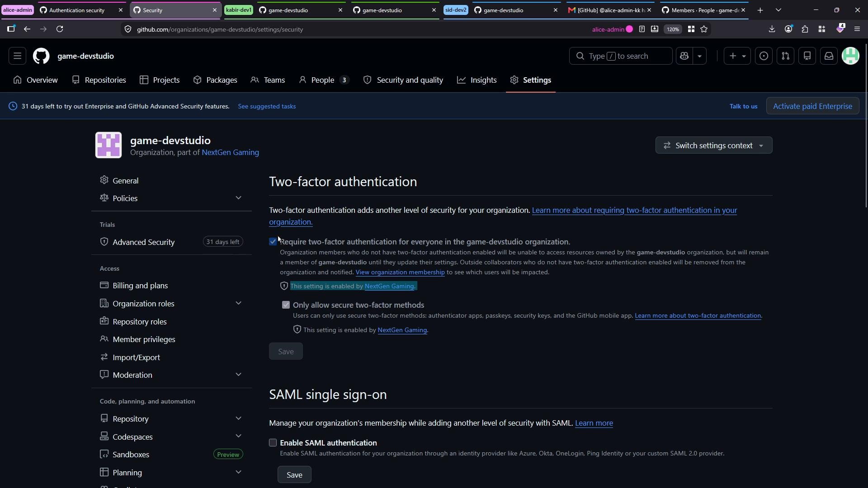Open the pull requests icon in header
868x488 pixels.
pyautogui.click(x=785, y=56)
